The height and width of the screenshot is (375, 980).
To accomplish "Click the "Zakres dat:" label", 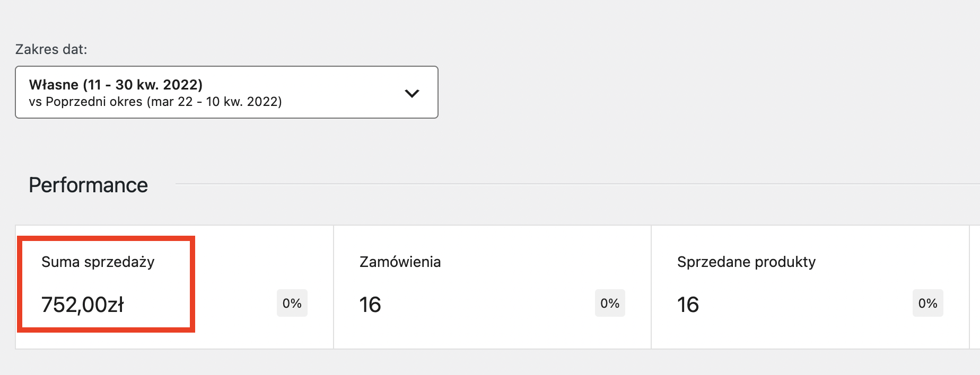I will coord(51,49).
